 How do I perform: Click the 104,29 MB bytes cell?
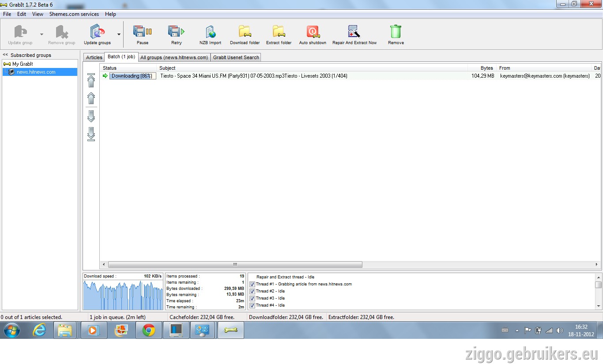(x=483, y=76)
